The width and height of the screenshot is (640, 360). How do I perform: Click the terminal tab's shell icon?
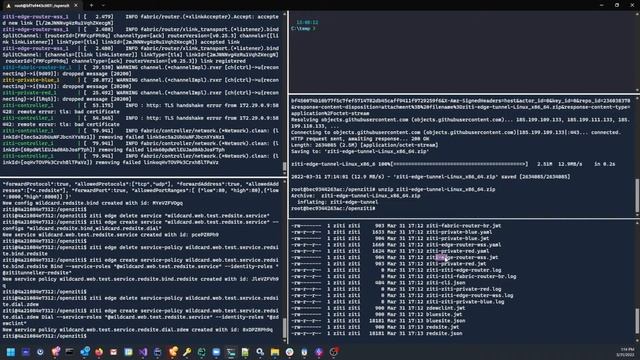[8, 6]
